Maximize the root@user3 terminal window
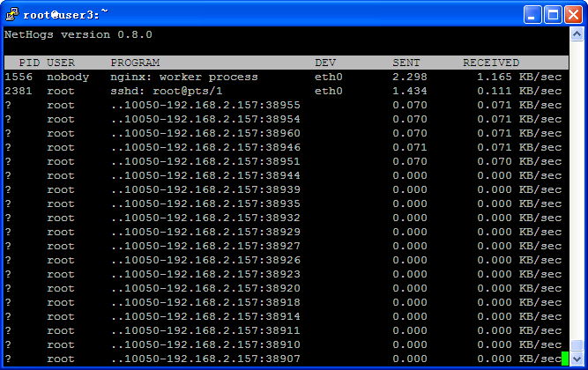 point(553,15)
